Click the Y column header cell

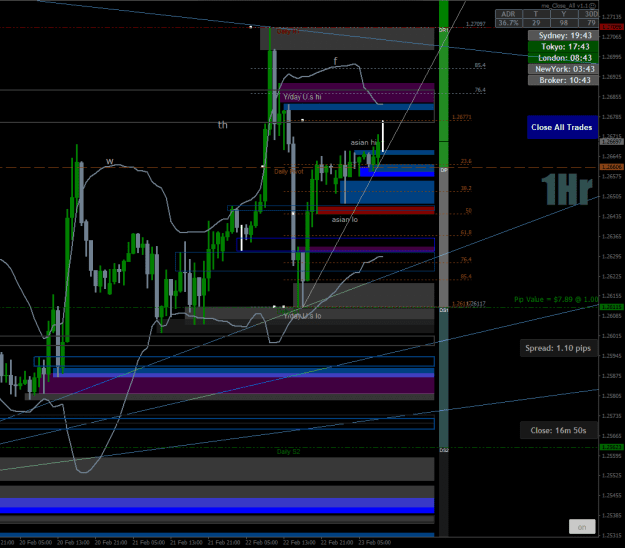click(x=564, y=14)
